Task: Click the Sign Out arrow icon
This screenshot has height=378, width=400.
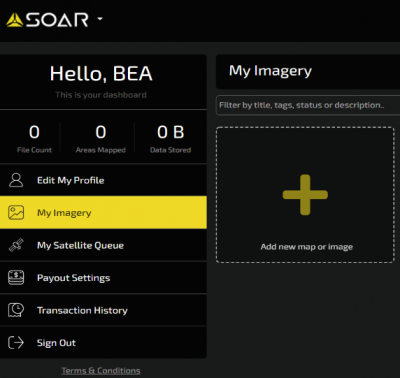Action: pos(16,343)
